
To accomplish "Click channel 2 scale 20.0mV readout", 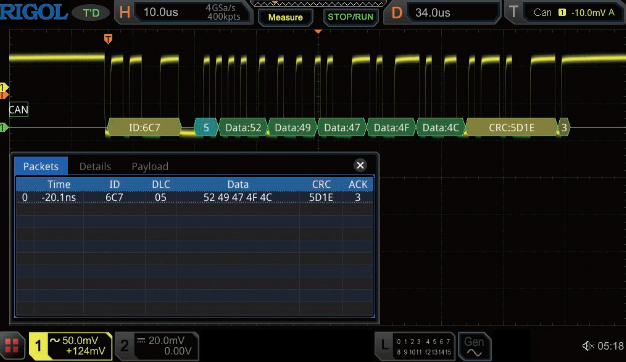I will [x=166, y=340].
